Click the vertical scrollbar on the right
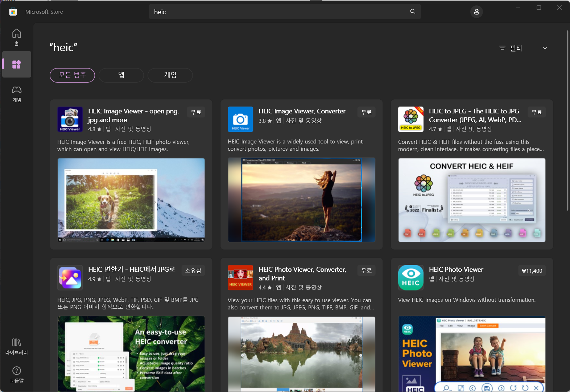 click(568, 120)
